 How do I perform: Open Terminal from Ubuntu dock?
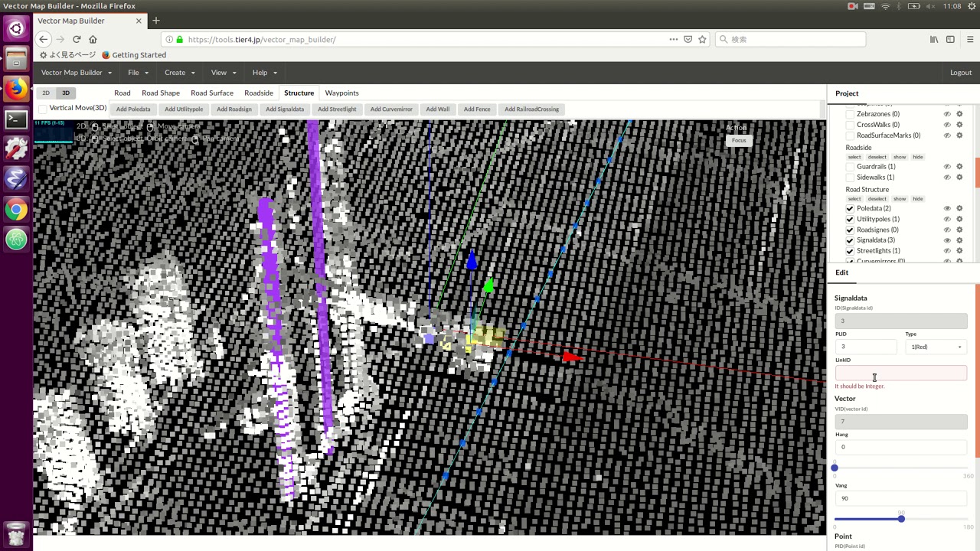(16, 119)
